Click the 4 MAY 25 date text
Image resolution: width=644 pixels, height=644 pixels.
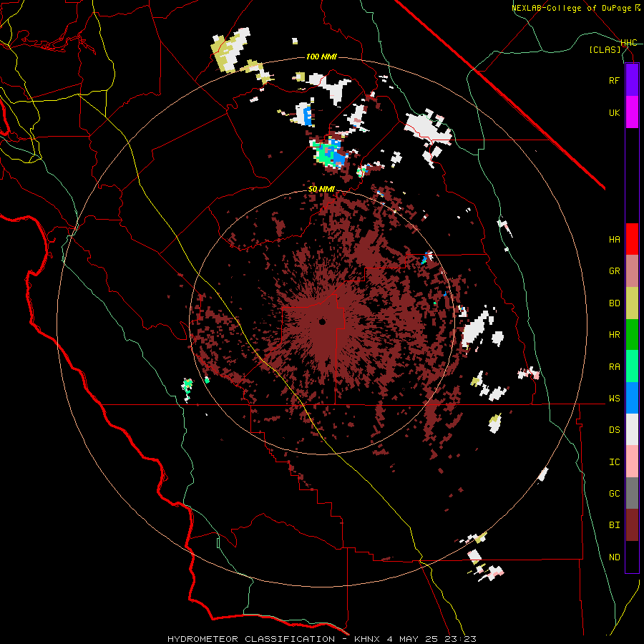[413, 639]
